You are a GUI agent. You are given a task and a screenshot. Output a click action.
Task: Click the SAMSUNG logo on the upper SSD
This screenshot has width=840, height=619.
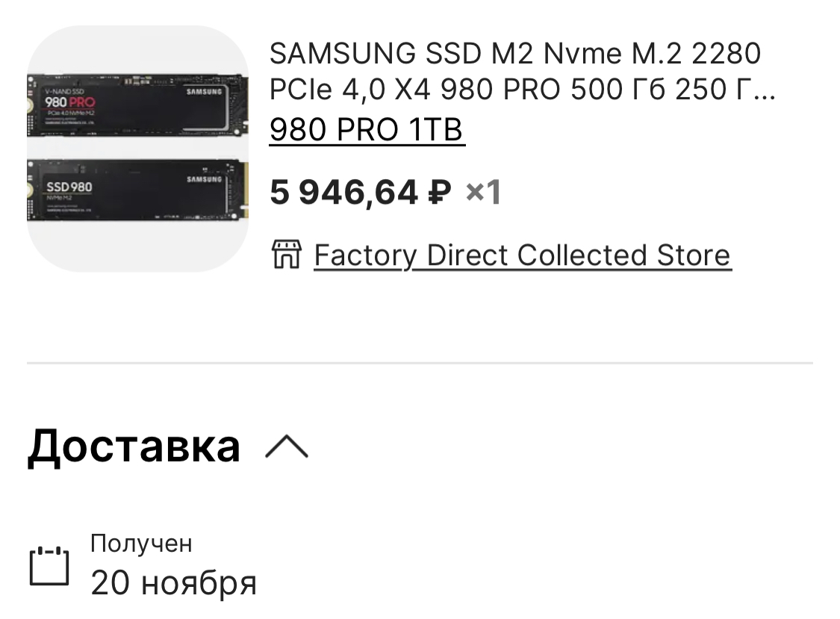tap(204, 92)
